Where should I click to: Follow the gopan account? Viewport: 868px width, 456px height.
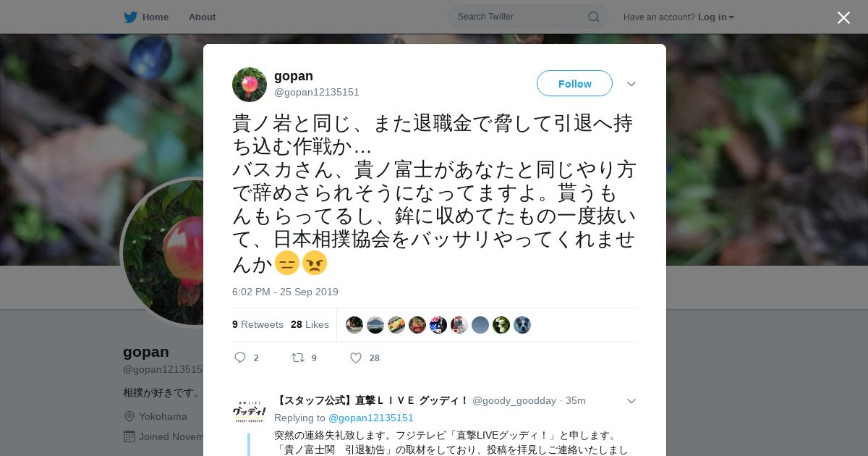point(574,83)
